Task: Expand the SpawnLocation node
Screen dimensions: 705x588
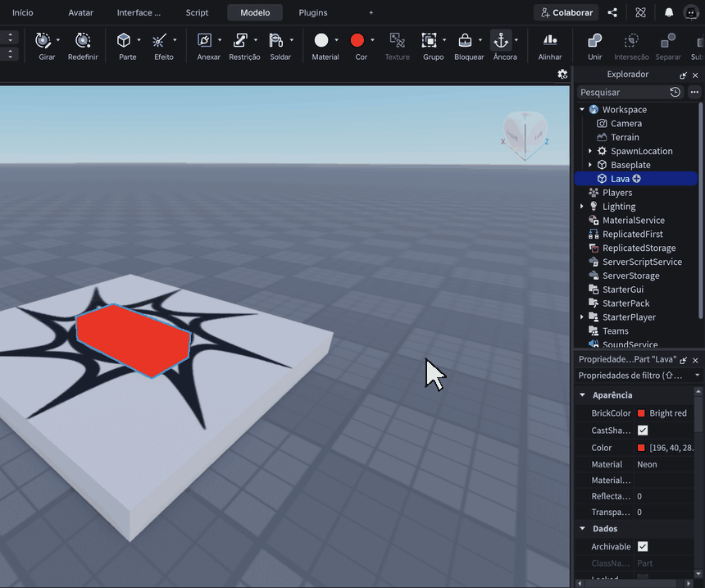Action: click(590, 151)
